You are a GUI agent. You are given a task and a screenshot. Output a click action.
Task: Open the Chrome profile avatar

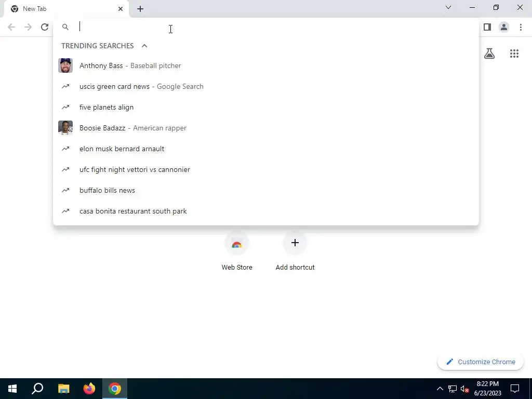tap(504, 27)
